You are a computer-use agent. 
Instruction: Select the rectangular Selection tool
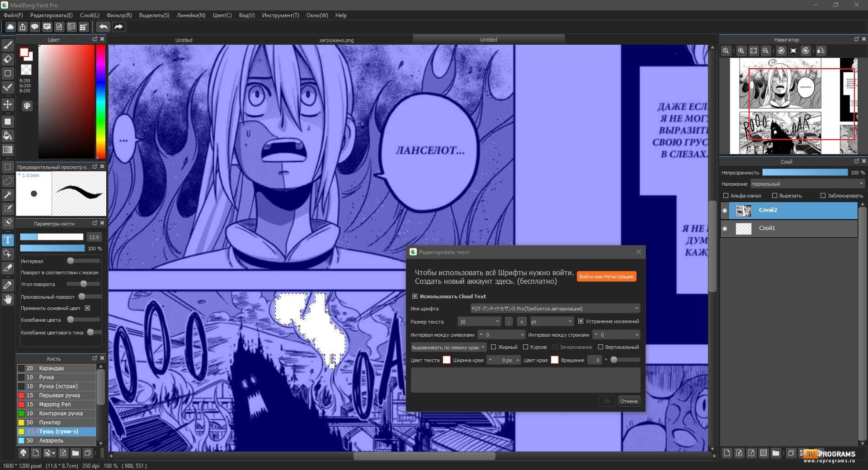pos(8,167)
